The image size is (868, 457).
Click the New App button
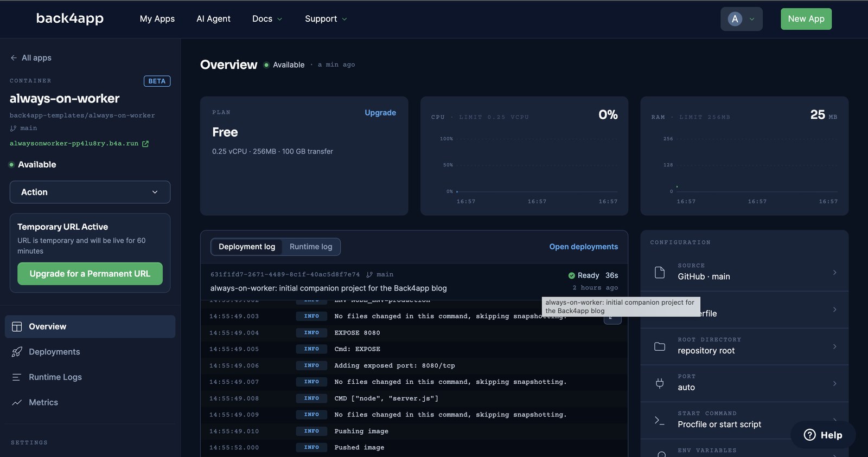(x=806, y=19)
